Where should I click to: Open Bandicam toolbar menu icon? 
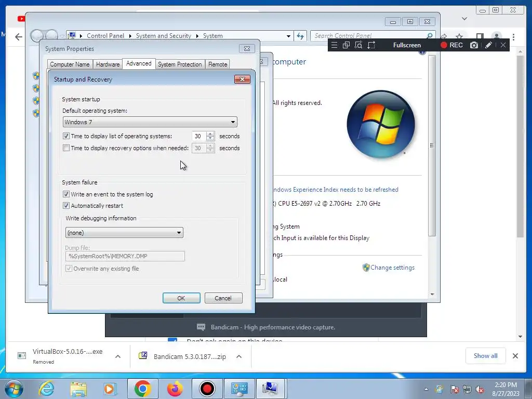[x=334, y=45]
